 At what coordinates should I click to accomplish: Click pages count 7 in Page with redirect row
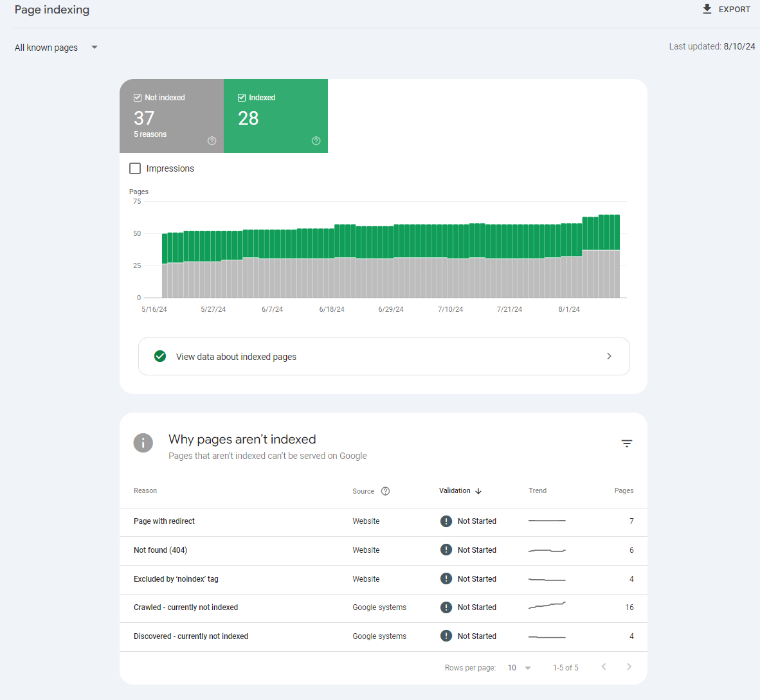pos(631,521)
